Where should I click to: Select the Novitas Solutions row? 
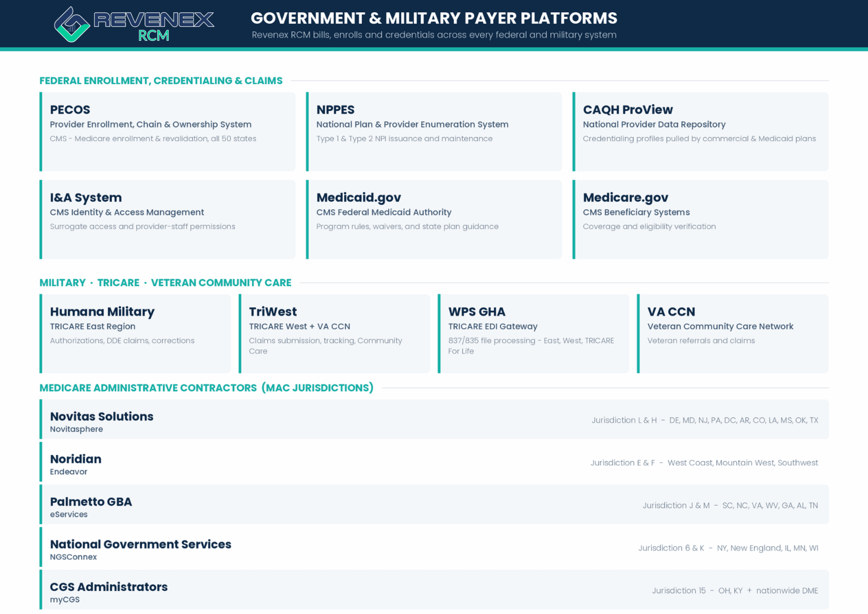[x=434, y=419]
